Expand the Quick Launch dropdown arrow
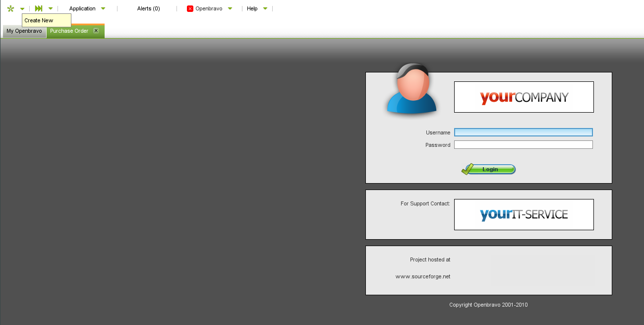The width and height of the screenshot is (644, 325). click(x=51, y=9)
